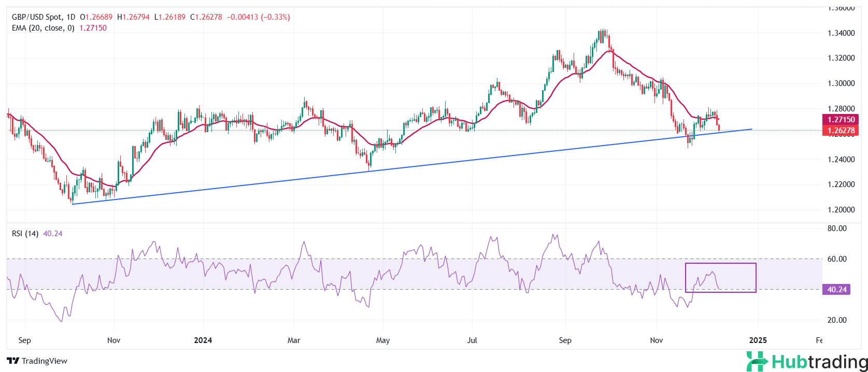Click the Hubtrading logo icon
868x372 pixels.
[x=757, y=361]
